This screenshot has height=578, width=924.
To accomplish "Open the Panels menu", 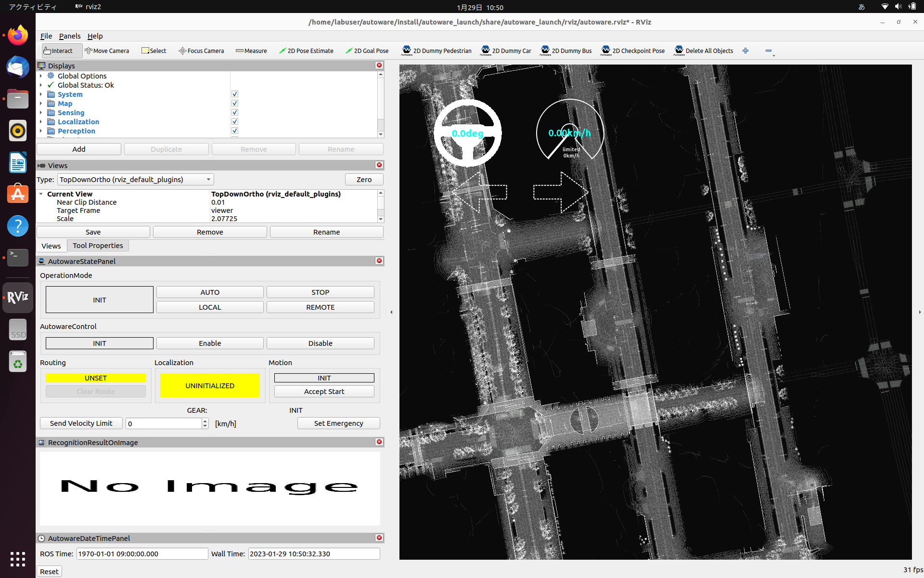I will coord(70,36).
